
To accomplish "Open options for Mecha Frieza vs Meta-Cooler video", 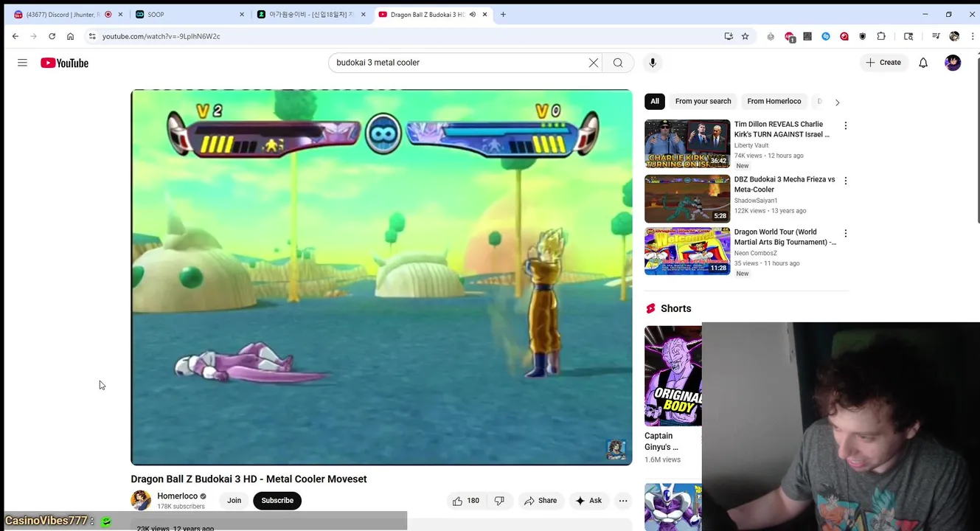I will point(846,181).
